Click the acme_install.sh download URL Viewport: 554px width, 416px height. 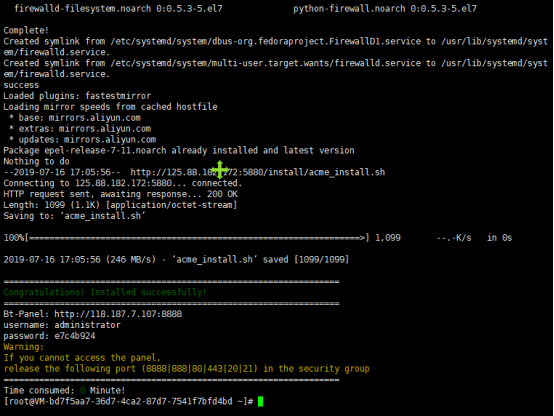click(x=258, y=172)
